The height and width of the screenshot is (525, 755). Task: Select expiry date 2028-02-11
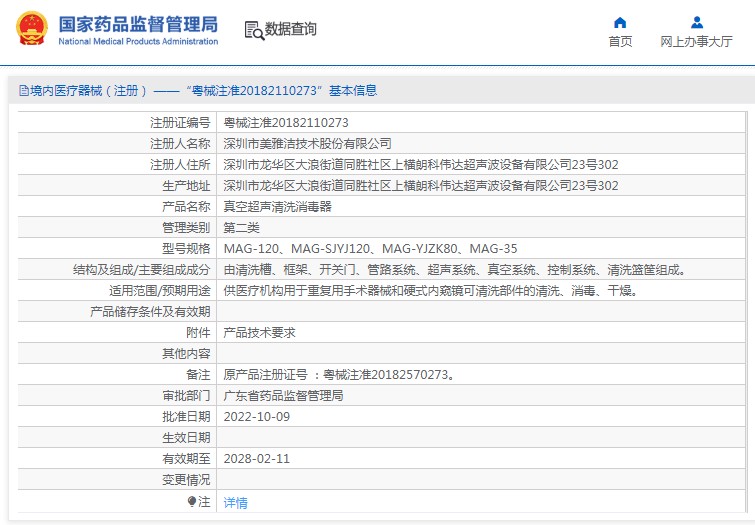click(x=257, y=459)
